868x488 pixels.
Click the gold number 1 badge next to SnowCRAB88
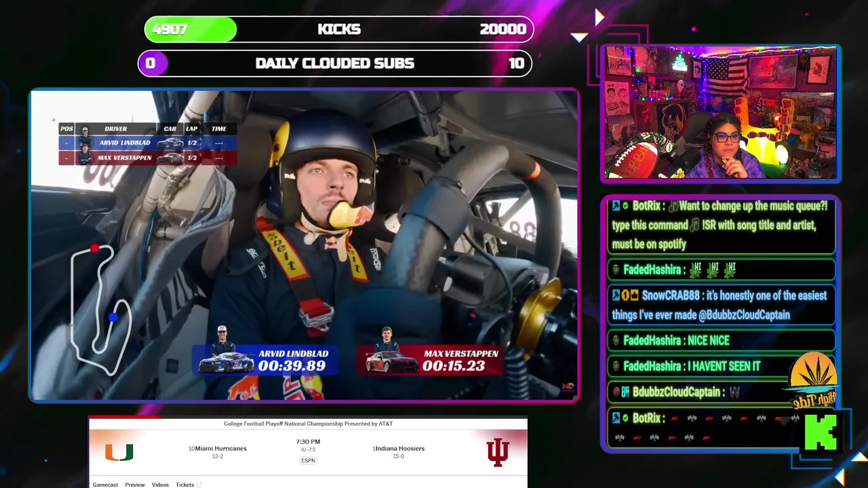(x=625, y=296)
